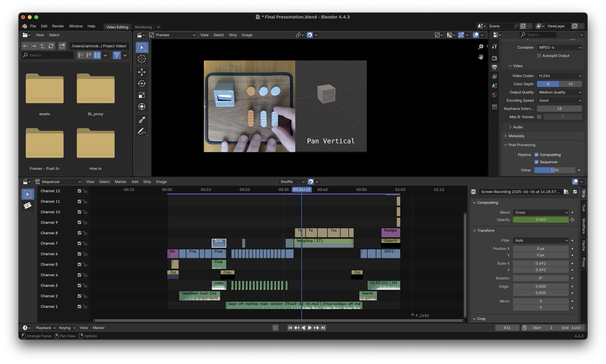606x364 pixels.
Task: Open the Collection properties box icon
Action: point(494,107)
